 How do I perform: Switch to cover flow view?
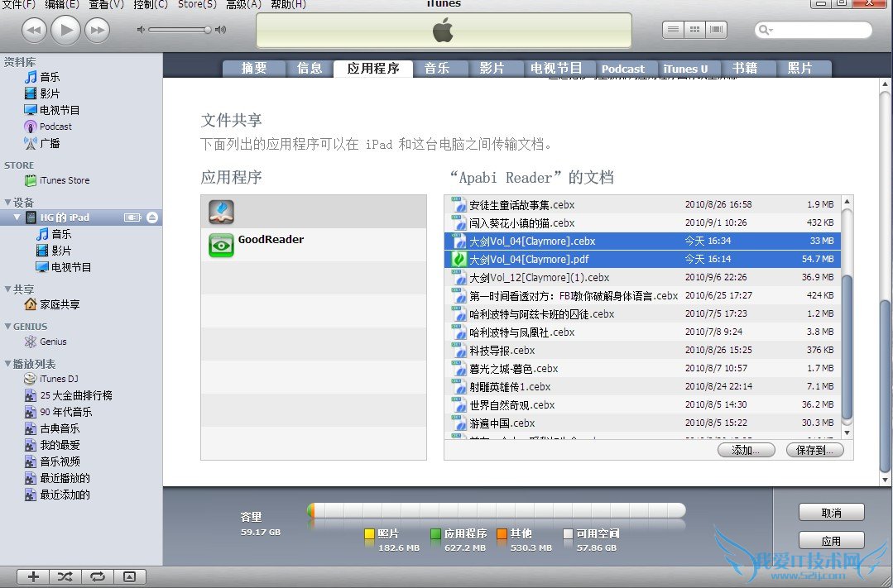point(716,30)
